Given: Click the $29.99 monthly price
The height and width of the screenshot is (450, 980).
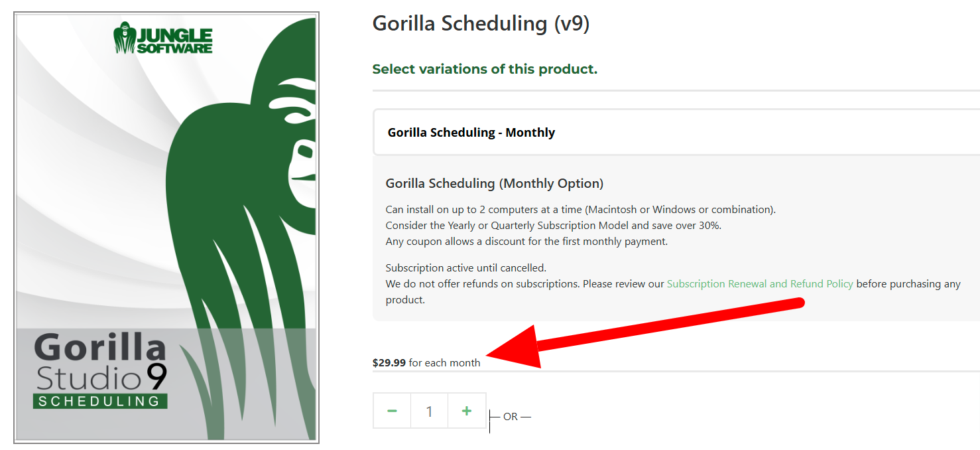Looking at the screenshot, I should pos(389,363).
